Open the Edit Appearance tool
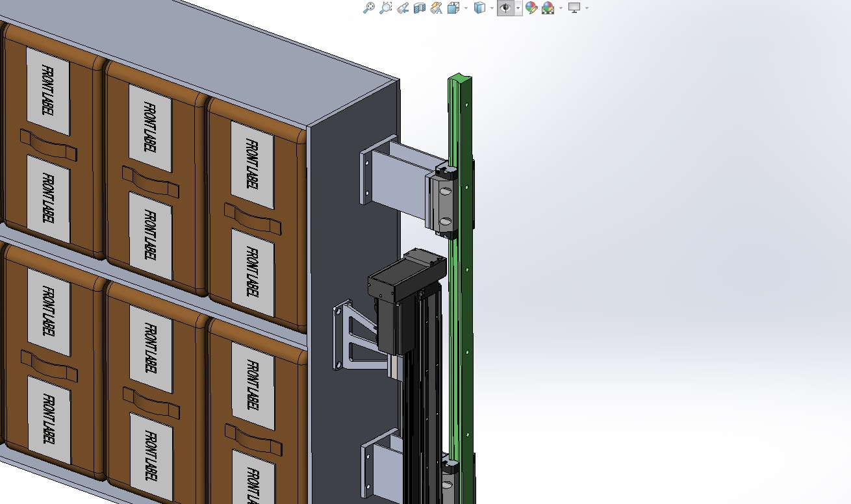Viewport: 851px width, 504px height. [531, 8]
